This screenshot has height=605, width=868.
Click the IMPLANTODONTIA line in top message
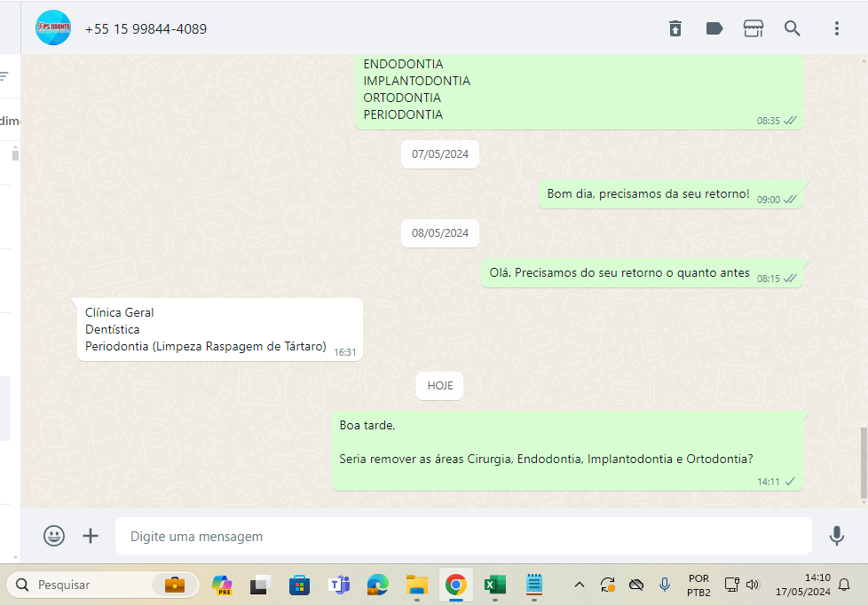pyautogui.click(x=416, y=81)
